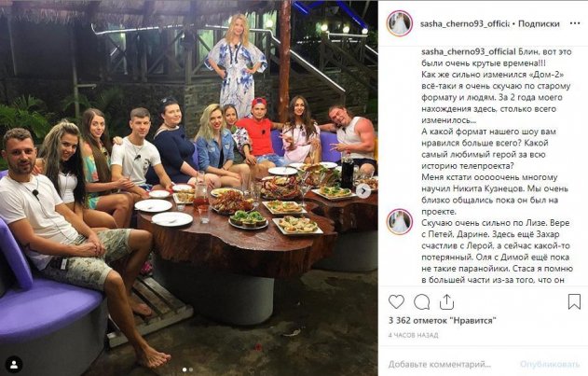This screenshot has height=376, width=588.
Task: Open the three-dot more options menu
Action: pyautogui.click(x=575, y=23)
